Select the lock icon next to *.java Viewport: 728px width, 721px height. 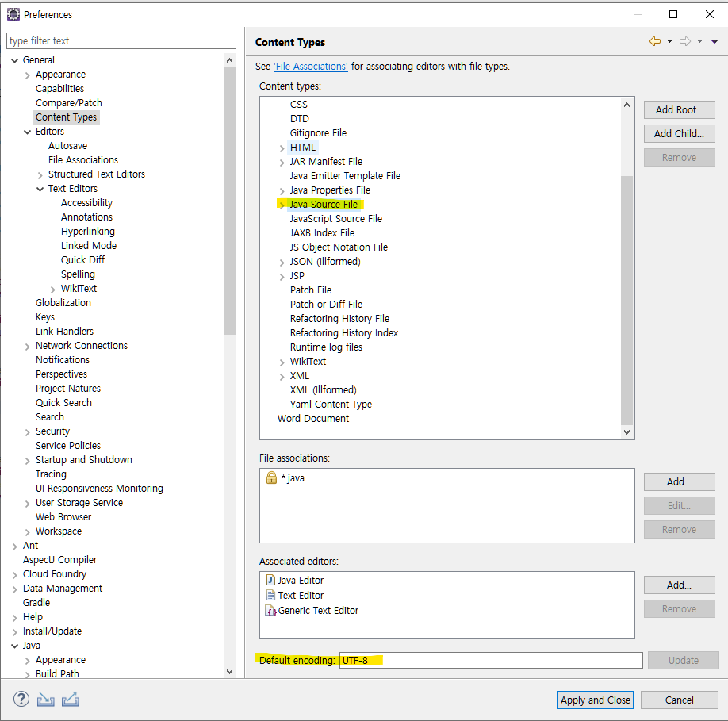pyautogui.click(x=271, y=477)
